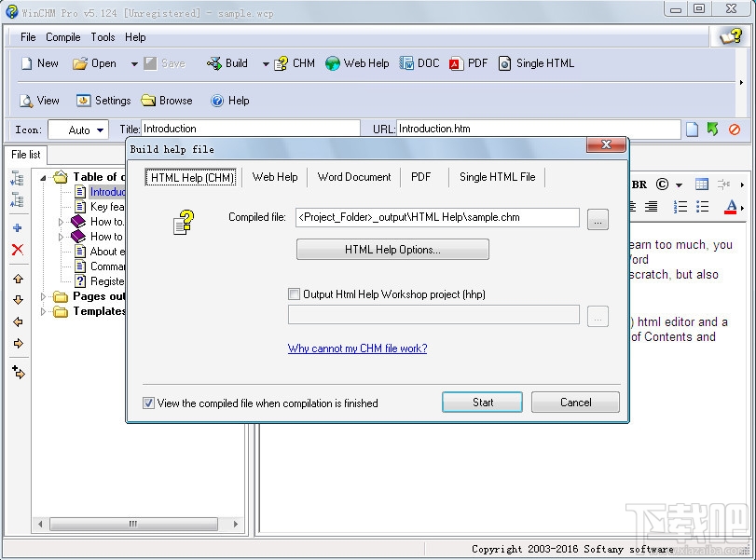This screenshot has height=560, width=756.
Task: Click in the URL Introduction.htm field
Action: pyautogui.click(x=538, y=129)
